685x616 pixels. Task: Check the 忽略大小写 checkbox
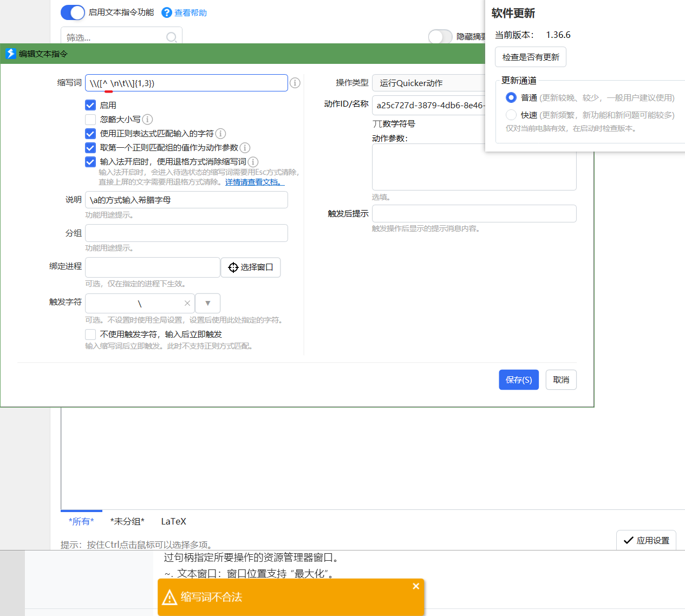tap(90, 119)
